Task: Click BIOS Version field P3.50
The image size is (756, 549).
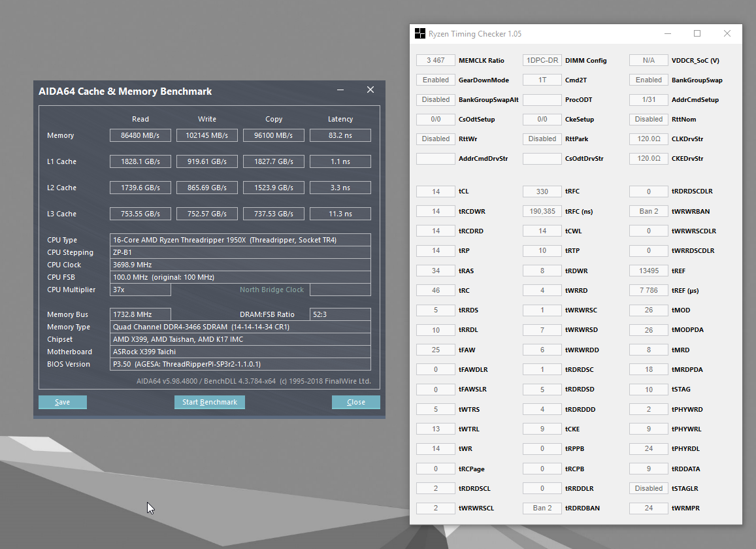Action: click(240, 364)
